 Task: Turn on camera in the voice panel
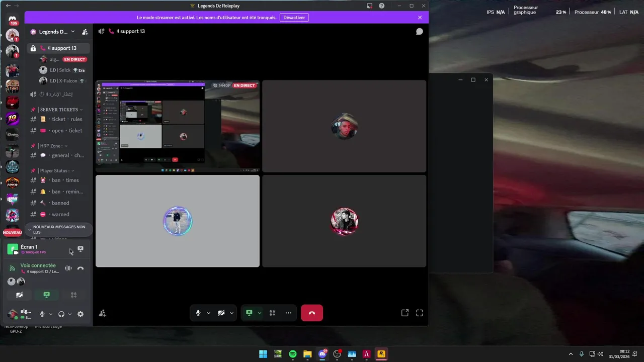click(x=20, y=295)
